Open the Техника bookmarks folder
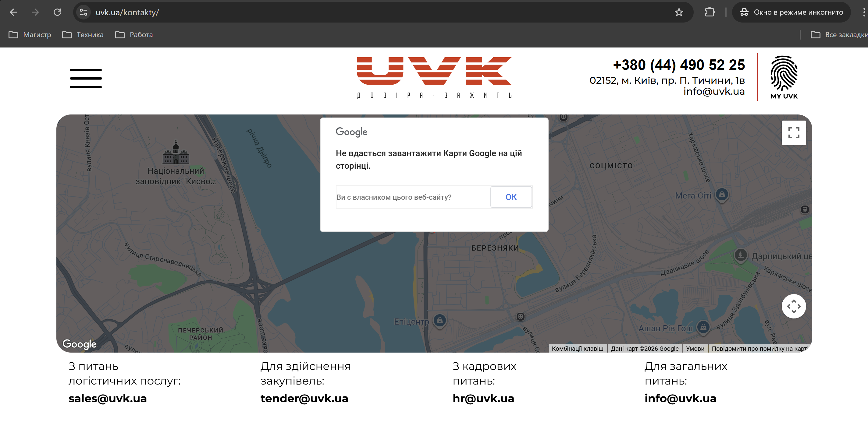 pyautogui.click(x=83, y=35)
